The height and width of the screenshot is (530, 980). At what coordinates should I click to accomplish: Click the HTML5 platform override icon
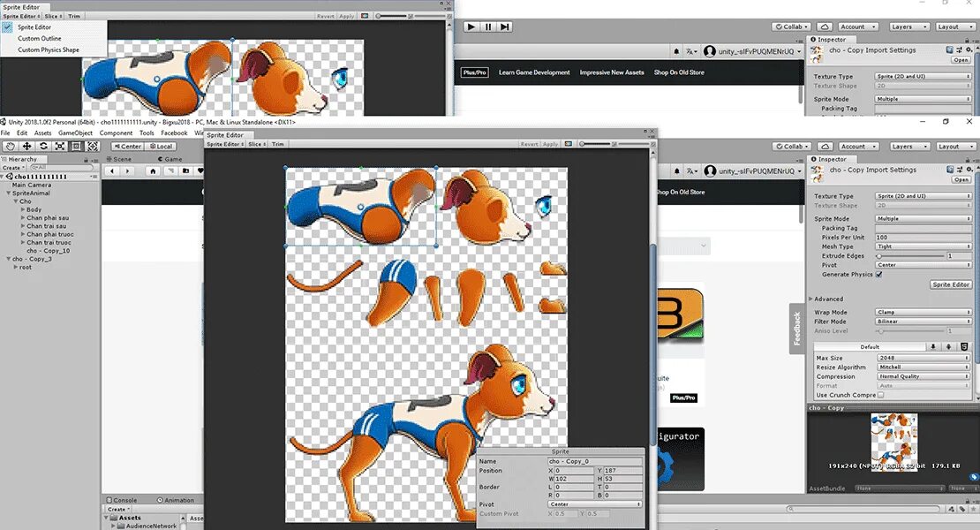tap(964, 347)
